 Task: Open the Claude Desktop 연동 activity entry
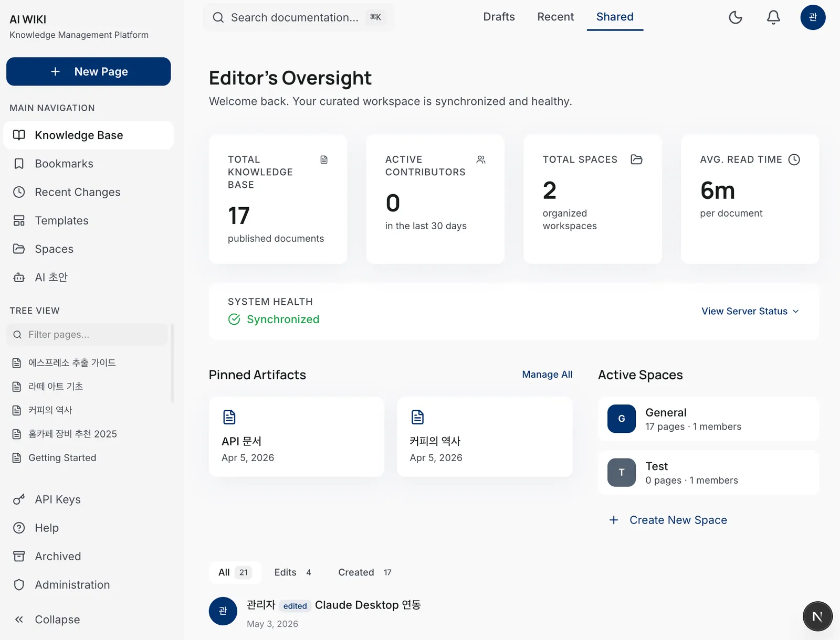[x=367, y=605]
